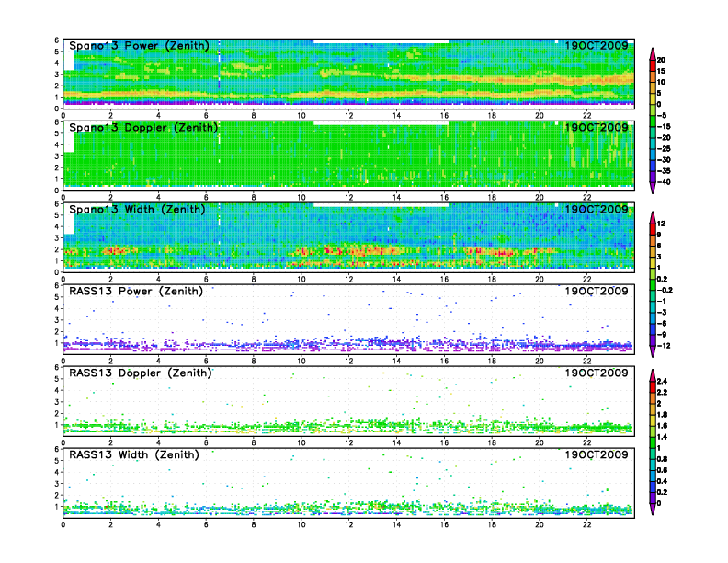The image size is (728, 563).
Task: Select the 19OCT2009 date in Spano13 Width panel
Action: (x=597, y=210)
